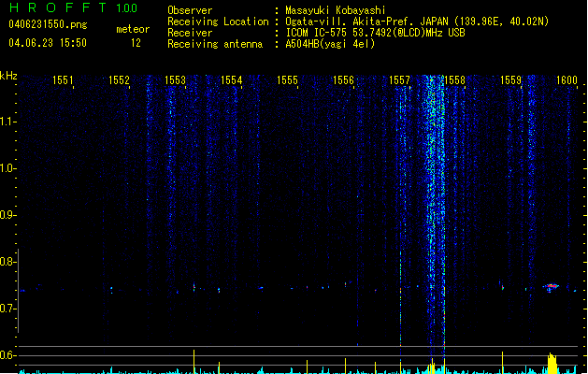Click receiver value ICOM IC-575 53.7492 MHz USB
Viewport: 588px width, 374px height.
[376, 33]
